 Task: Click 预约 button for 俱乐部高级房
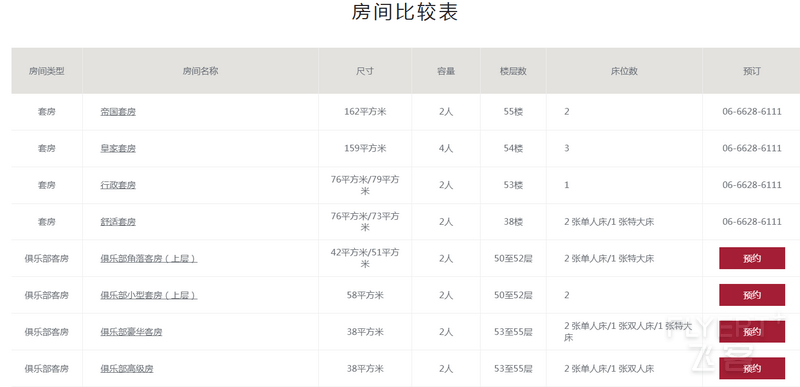click(x=752, y=369)
